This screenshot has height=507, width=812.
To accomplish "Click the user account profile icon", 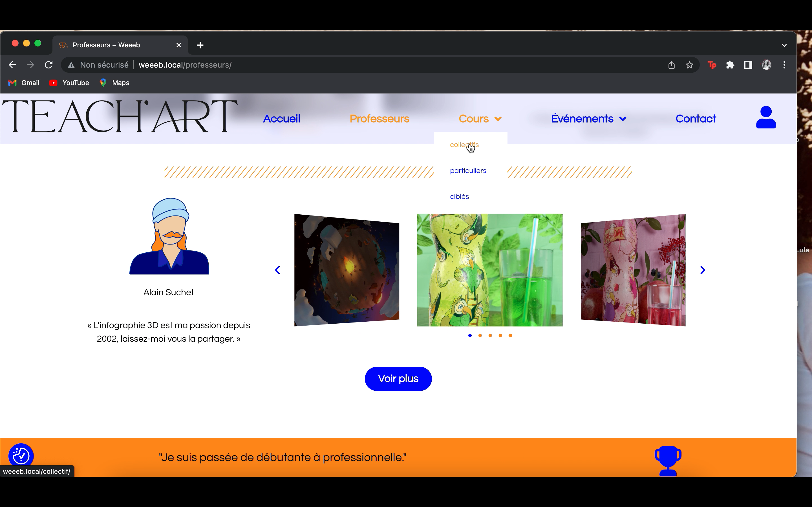I will pyautogui.click(x=765, y=117).
